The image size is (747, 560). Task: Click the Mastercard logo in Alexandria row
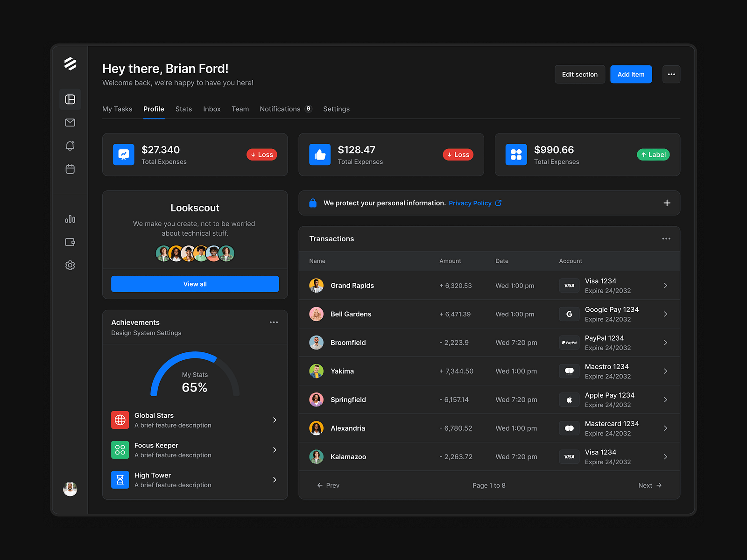coord(569,428)
